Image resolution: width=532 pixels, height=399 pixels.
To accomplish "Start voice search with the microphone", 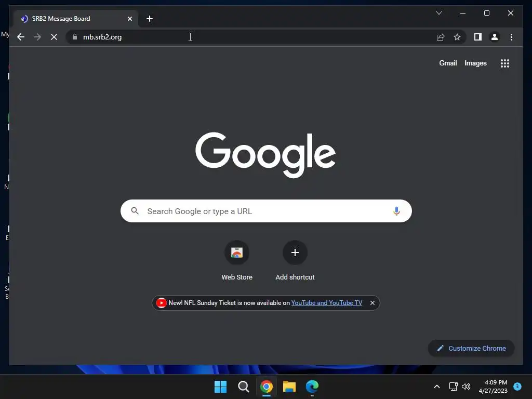I will pos(396,211).
